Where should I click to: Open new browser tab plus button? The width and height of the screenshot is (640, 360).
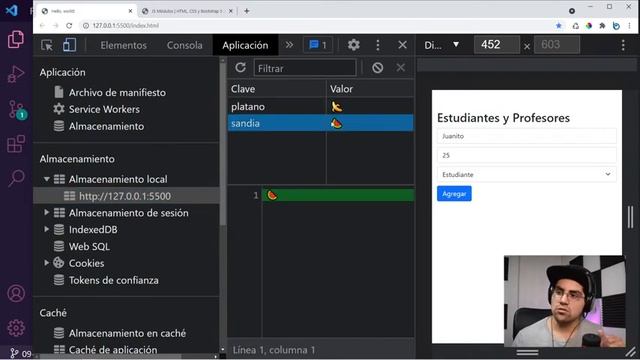point(247,11)
